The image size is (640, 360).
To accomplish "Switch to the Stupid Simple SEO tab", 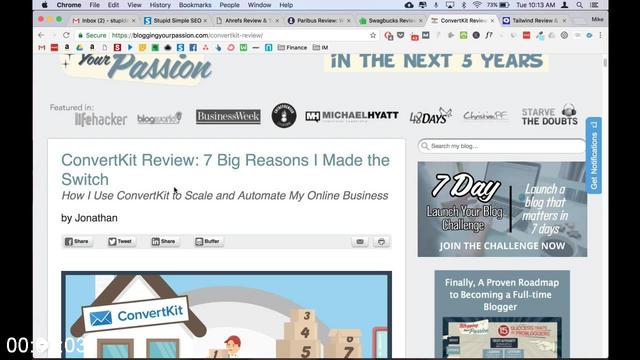I will 176,20.
